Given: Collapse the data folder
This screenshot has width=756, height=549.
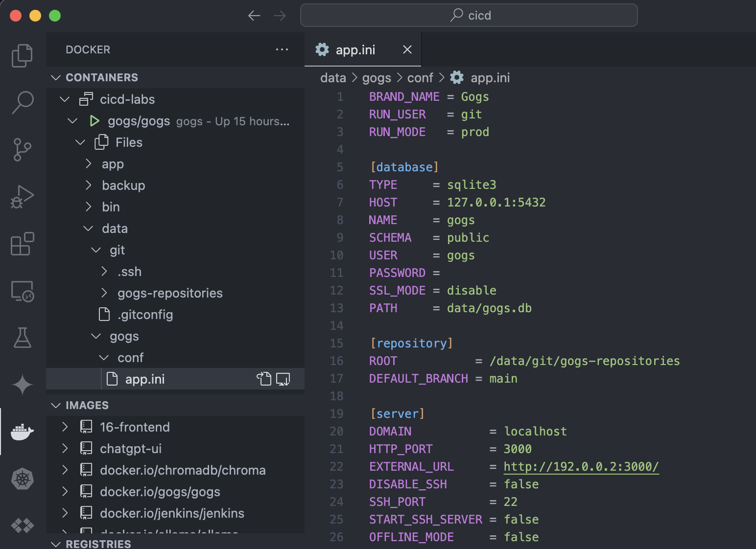Looking at the screenshot, I should pyautogui.click(x=88, y=229).
